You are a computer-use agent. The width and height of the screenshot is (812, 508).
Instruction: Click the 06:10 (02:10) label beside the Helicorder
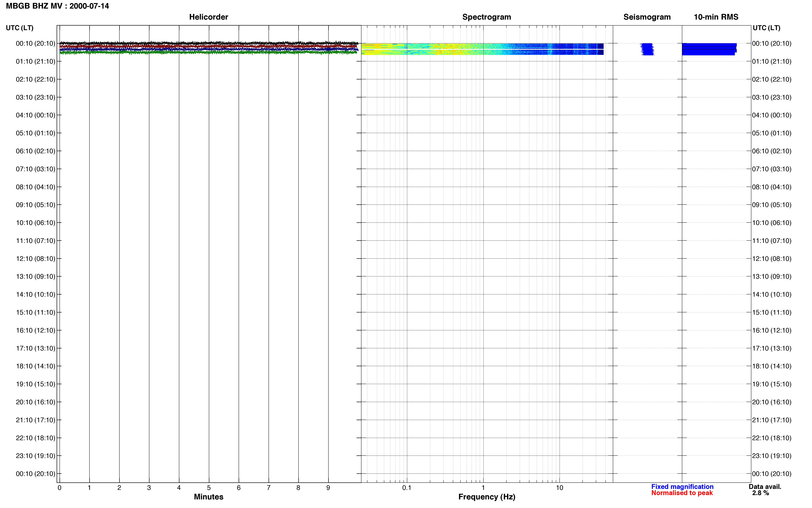point(35,151)
